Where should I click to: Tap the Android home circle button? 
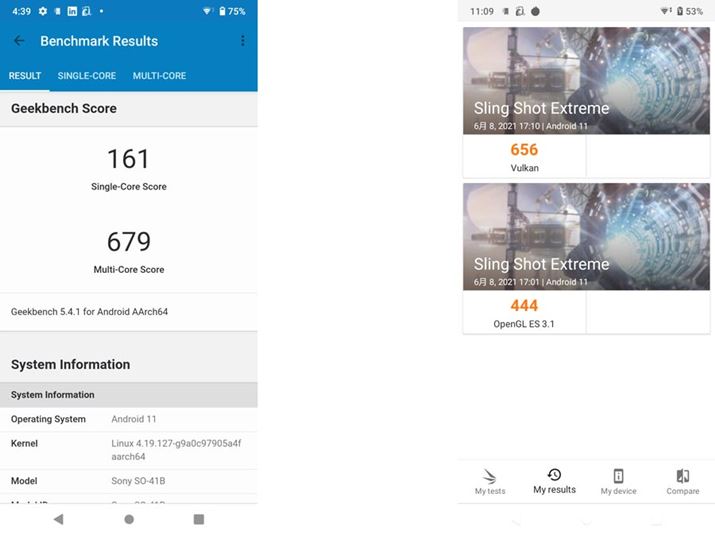click(x=129, y=519)
